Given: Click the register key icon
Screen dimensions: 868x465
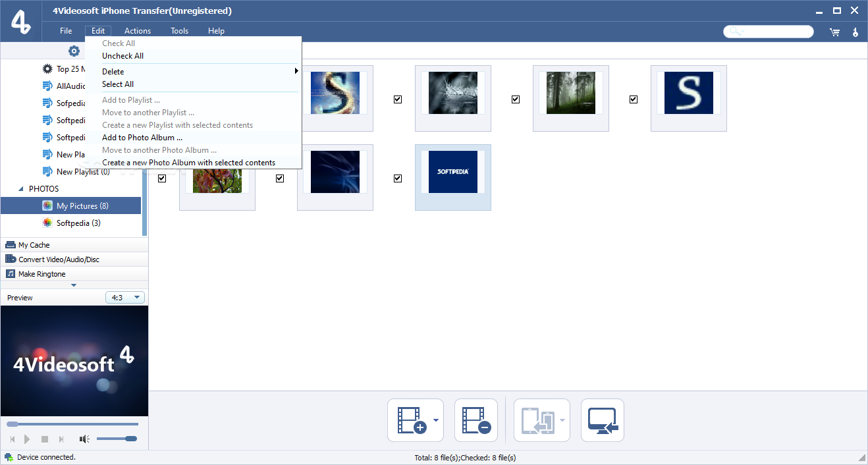Looking at the screenshot, I should 855,32.
